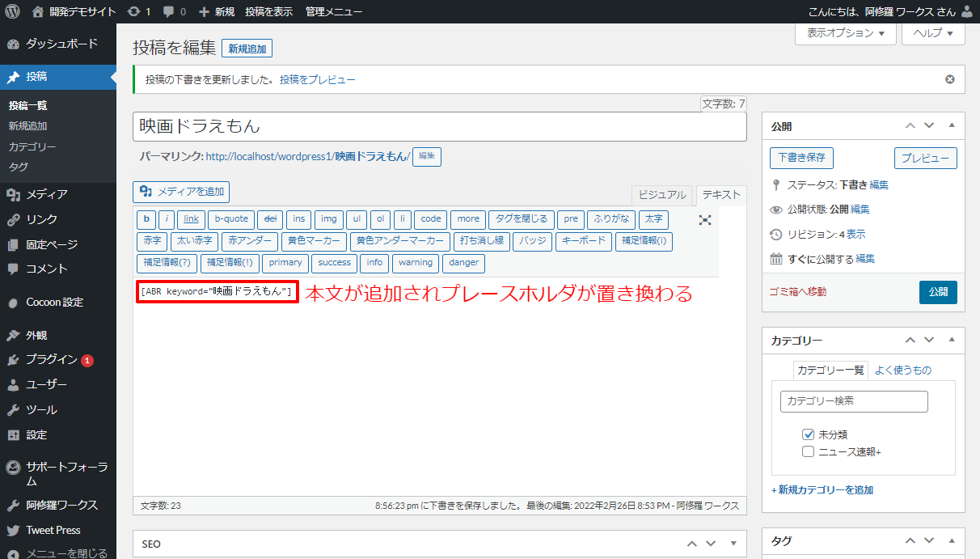Click the blue 公開 button
980x559 pixels.
(x=938, y=292)
